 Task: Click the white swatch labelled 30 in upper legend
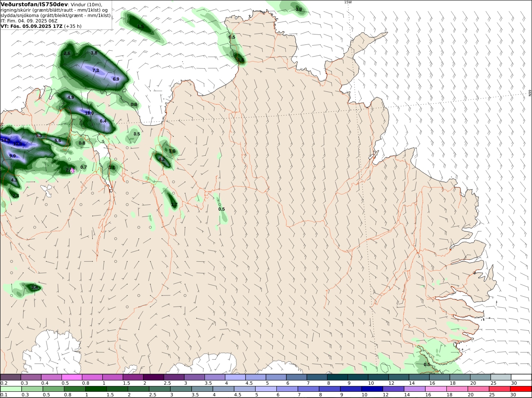[521, 377]
